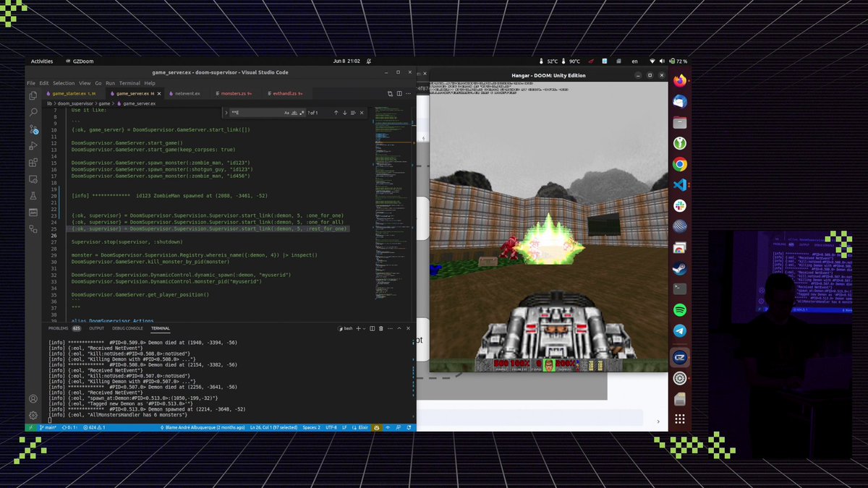Click the main* branch in status bar
This screenshot has height=488, width=868.
(48, 427)
